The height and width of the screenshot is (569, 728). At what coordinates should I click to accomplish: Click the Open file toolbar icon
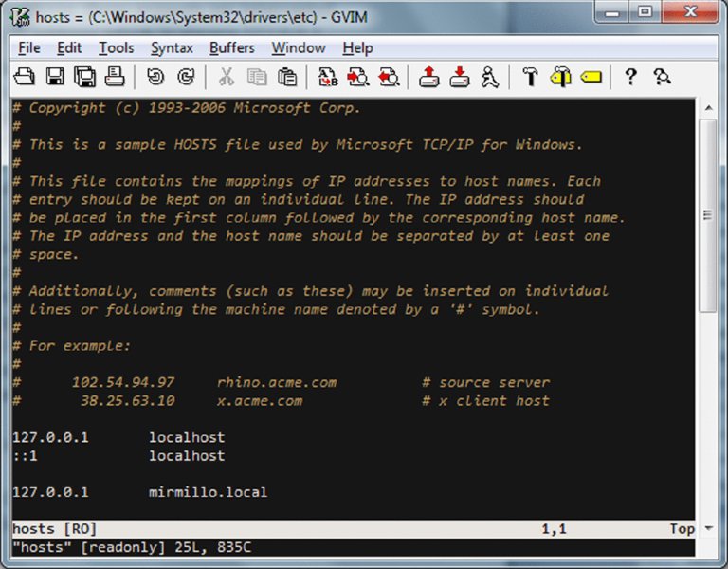click(x=24, y=77)
